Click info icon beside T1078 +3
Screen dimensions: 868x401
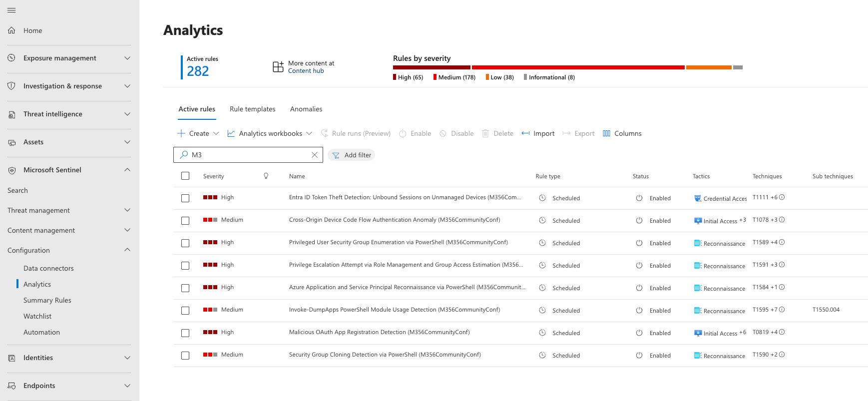point(782,220)
